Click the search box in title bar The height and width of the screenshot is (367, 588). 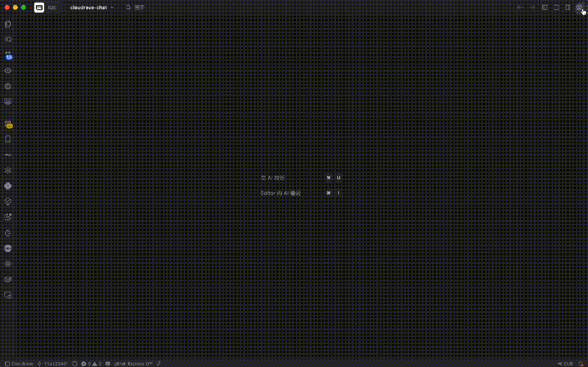coord(135,8)
